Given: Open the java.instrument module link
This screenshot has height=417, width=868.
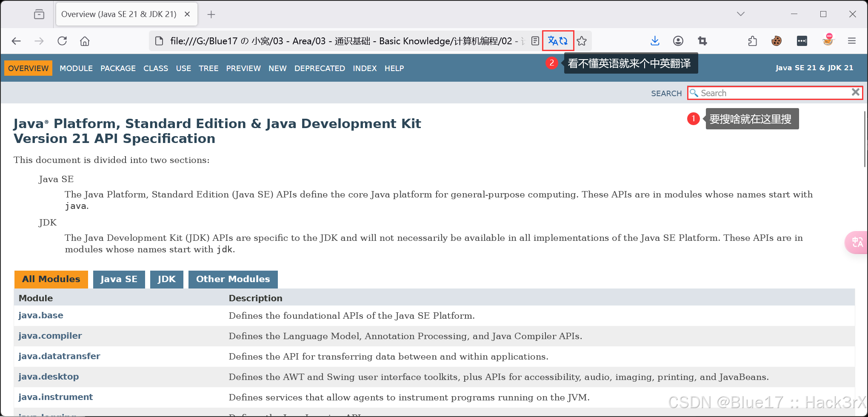Looking at the screenshot, I should click(x=55, y=397).
